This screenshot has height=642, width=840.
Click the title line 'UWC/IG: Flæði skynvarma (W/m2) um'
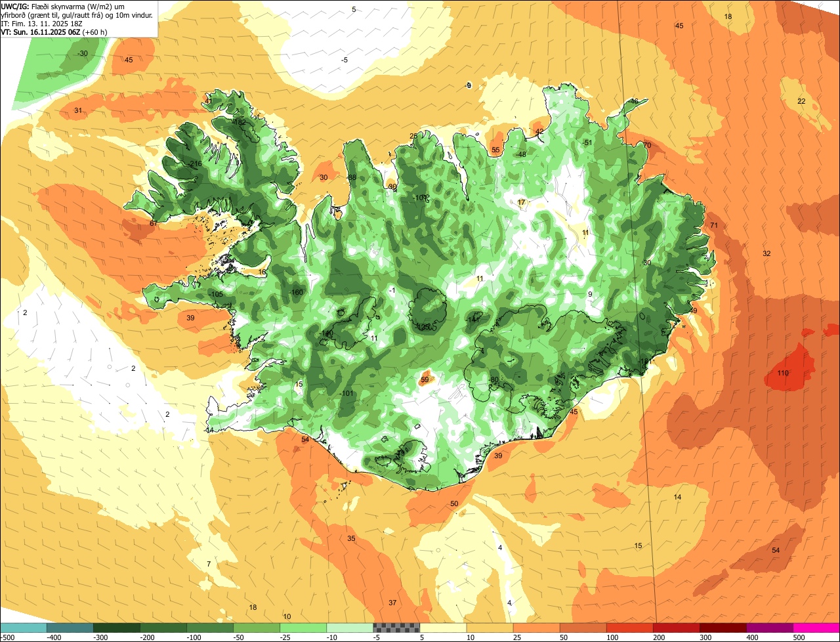coord(64,6)
